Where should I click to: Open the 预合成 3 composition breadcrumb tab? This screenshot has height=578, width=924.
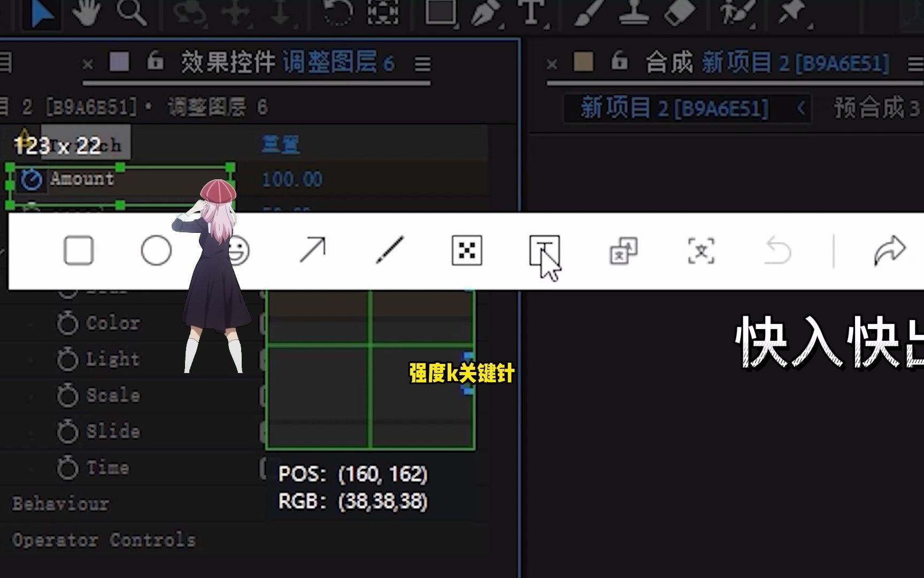(876, 109)
